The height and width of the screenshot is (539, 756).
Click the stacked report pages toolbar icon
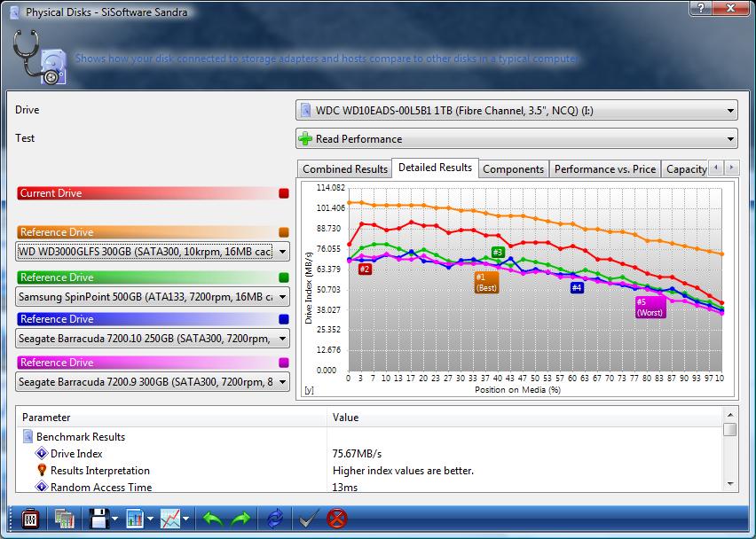[64, 519]
